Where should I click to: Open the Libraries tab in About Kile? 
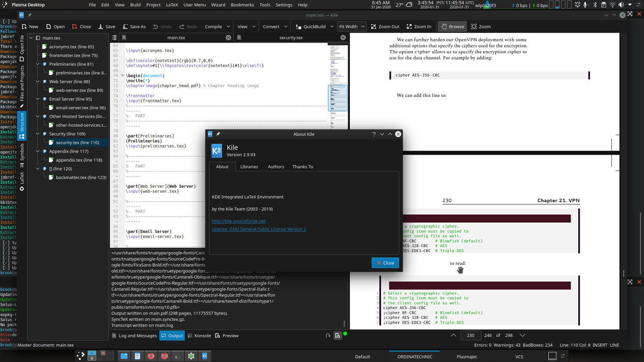coord(249,167)
